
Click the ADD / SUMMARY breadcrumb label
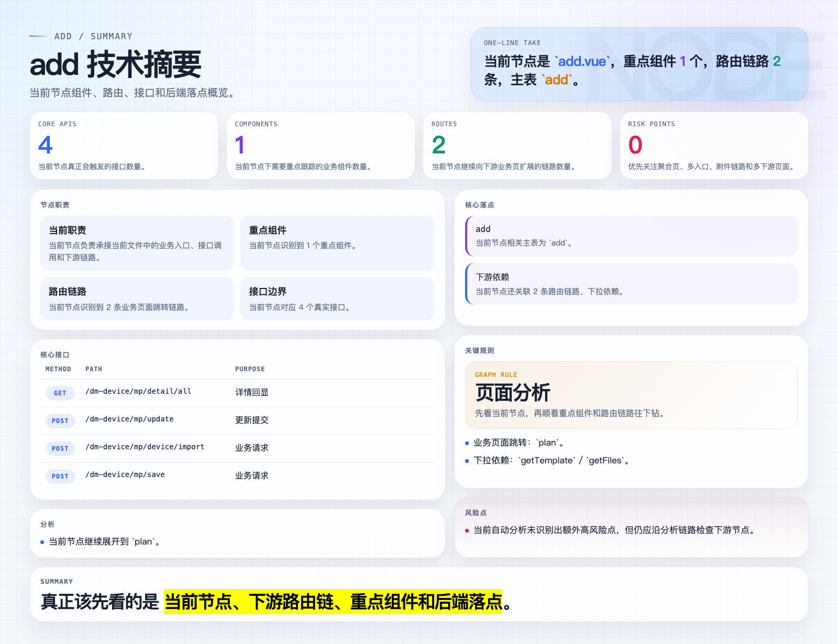pyautogui.click(x=93, y=36)
